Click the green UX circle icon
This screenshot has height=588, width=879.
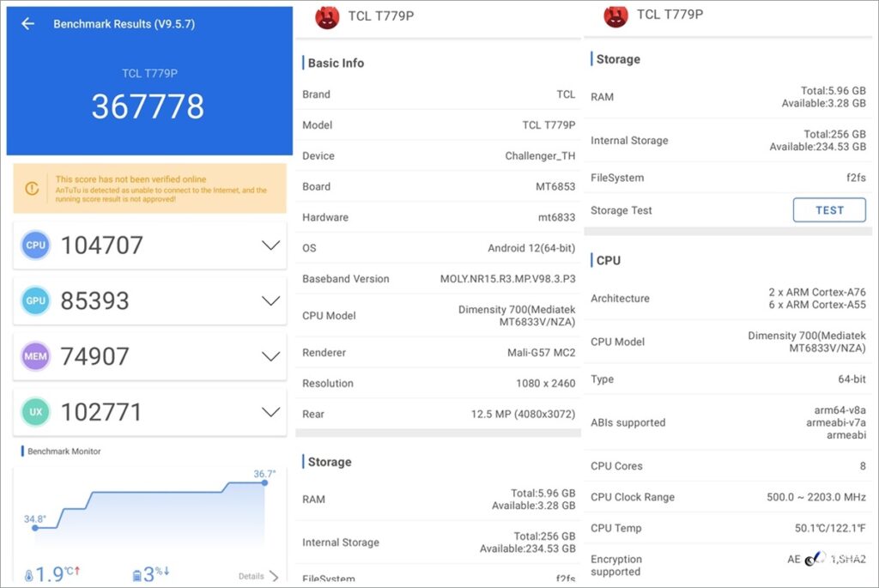[x=36, y=412]
